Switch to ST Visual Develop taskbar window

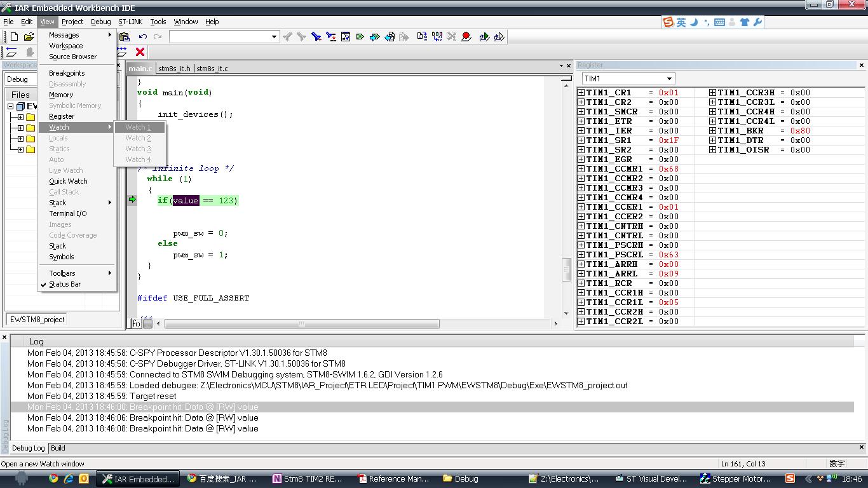pos(651,478)
